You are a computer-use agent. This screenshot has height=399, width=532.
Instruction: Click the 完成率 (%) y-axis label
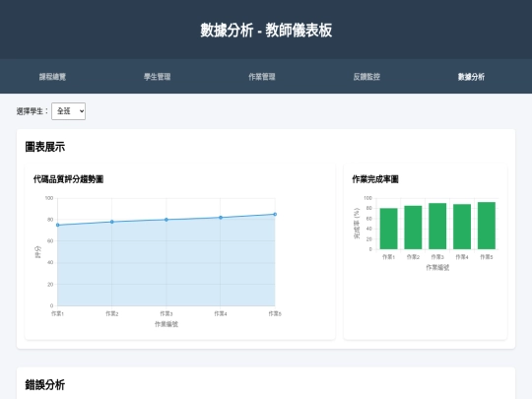357,224
